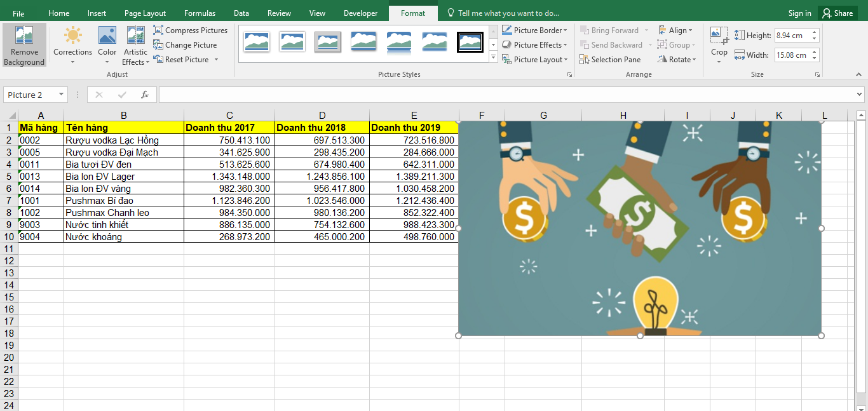868x411 pixels.
Task: Expand the Name Box dropdown arrow
Action: (x=62, y=95)
